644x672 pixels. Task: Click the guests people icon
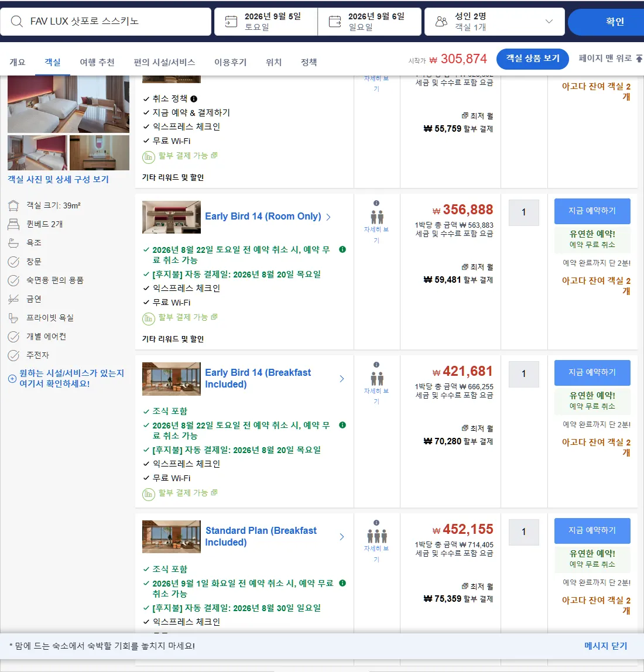tap(441, 22)
